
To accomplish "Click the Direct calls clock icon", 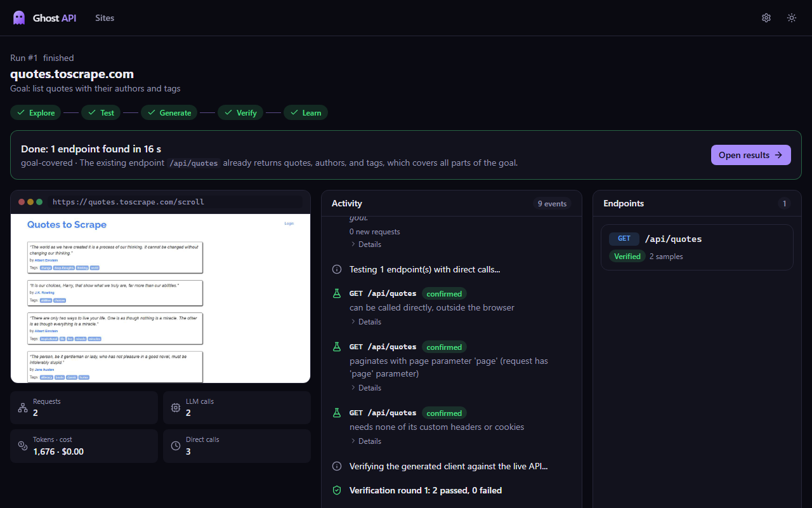I will point(176,446).
